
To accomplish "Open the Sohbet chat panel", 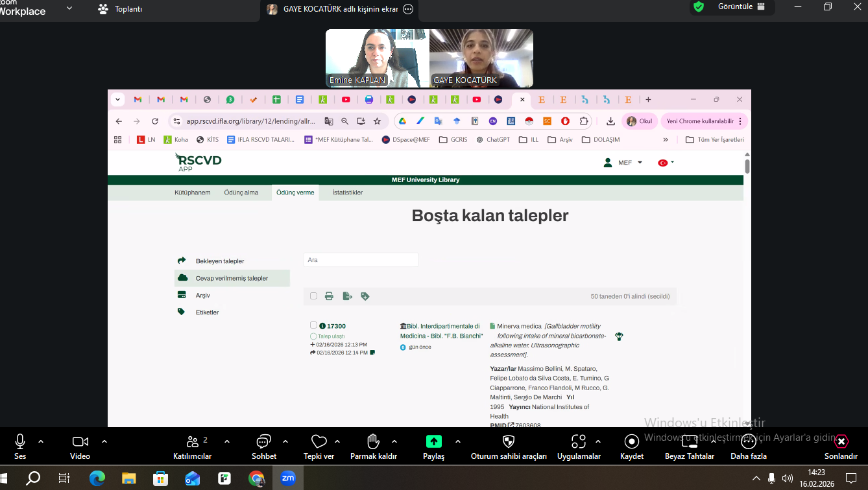I will click(x=263, y=446).
